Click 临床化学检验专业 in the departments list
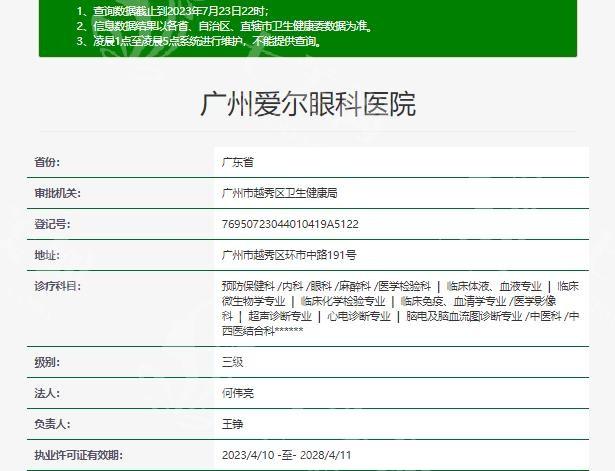Image resolution: width=615 pixels, height=471 pixels. [x=343, y=301]
